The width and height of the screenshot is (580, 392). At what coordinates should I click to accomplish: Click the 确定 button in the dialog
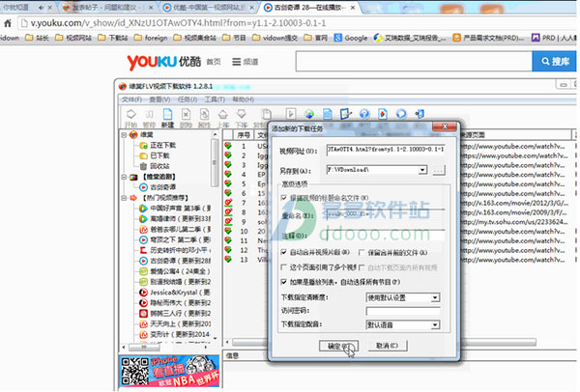pos(338,346)
